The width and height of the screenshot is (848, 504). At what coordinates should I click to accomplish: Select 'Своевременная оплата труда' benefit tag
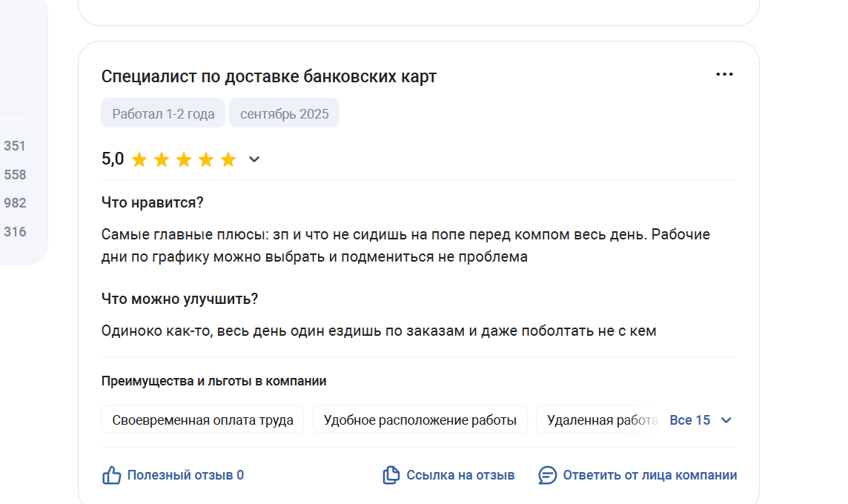(202, 420)
